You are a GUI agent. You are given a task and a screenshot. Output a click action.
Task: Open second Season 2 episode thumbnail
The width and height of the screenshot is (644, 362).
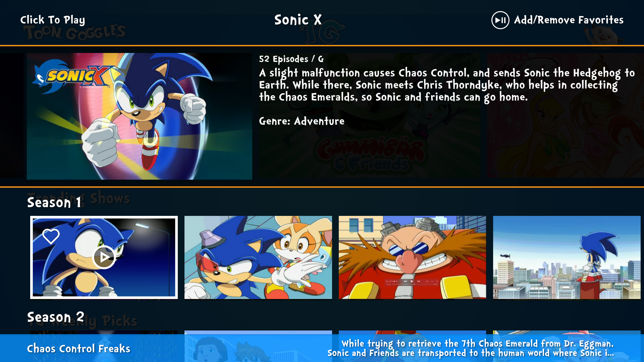click(258, 333)
